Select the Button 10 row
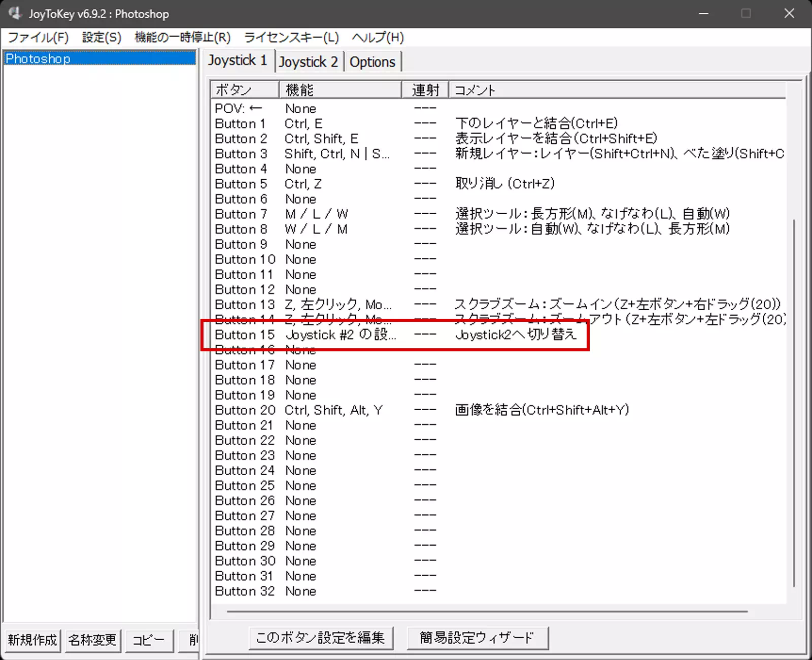Screen dimensions: 812x660 (499, 259)
